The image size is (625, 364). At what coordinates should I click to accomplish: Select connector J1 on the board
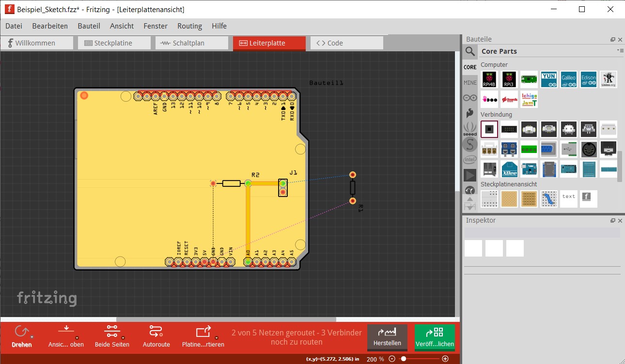283,187
